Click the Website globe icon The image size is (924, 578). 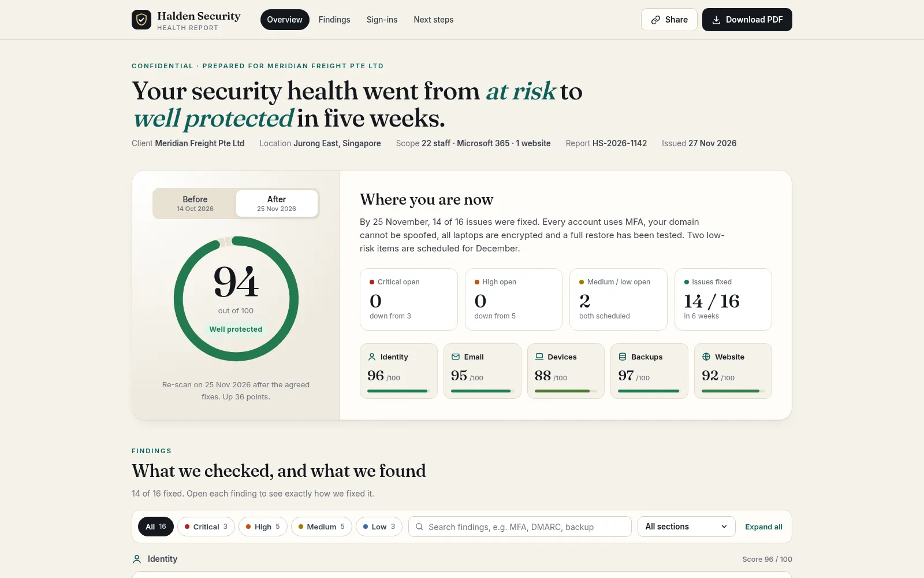click(x=706, y=357)
